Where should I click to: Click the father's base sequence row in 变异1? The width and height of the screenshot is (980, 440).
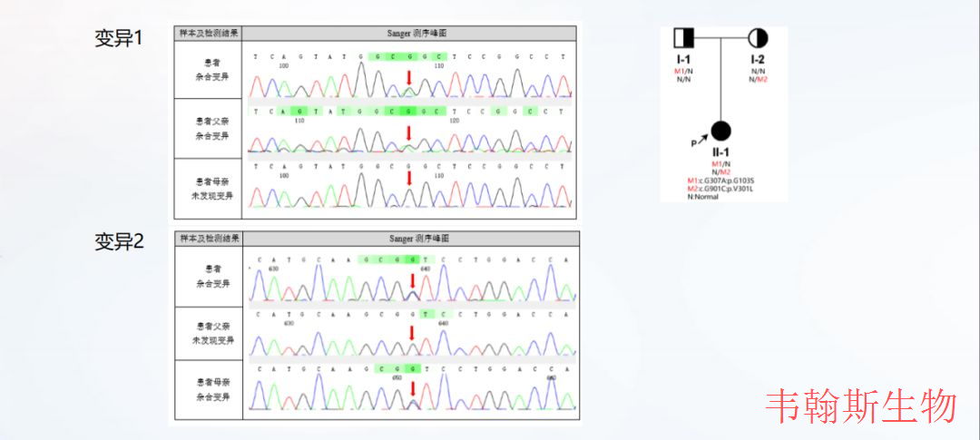(410, 112)
